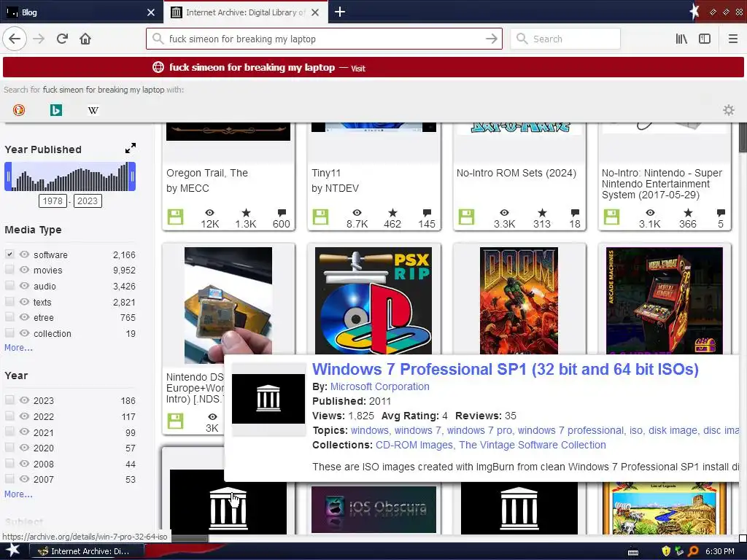Expand the Year Published histogram
Viewport: 747px width, 560px height.
coord(130,148)
